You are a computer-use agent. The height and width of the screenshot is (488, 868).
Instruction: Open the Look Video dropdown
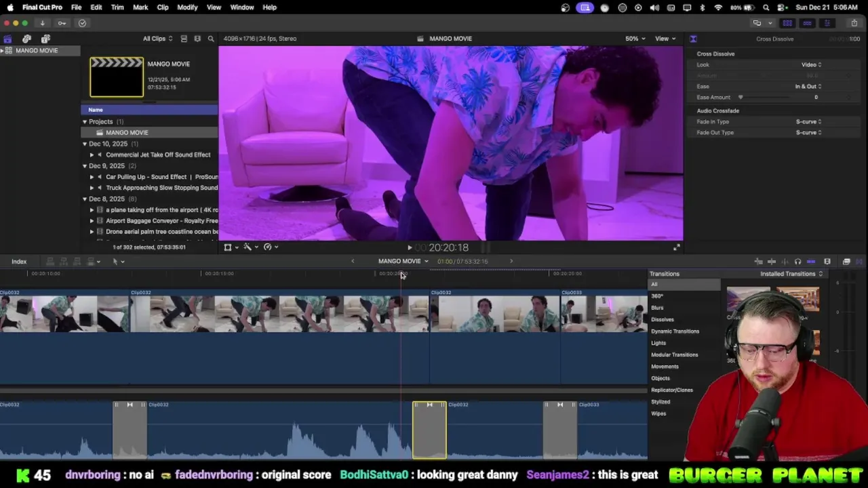tap(811, 65)
